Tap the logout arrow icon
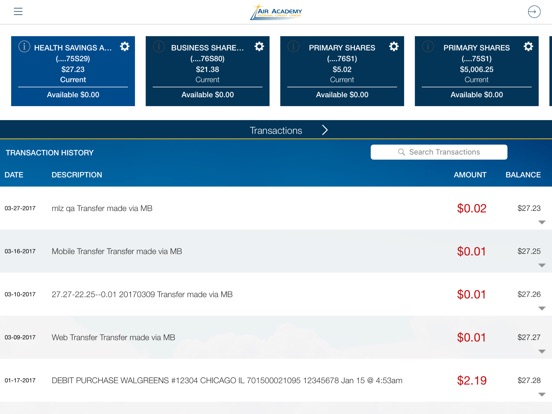 (534, 12)
